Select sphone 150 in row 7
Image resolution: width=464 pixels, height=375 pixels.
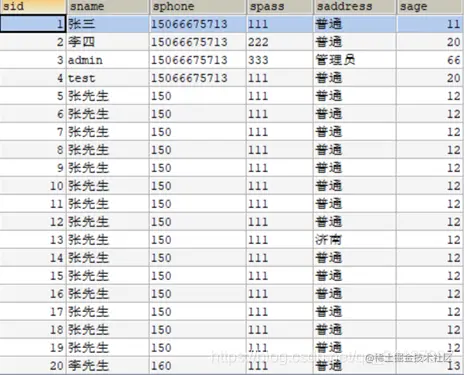click(198, 132)
